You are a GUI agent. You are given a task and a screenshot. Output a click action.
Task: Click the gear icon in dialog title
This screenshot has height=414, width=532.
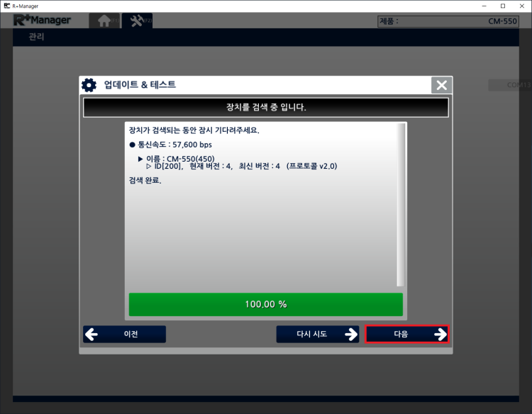point(89,85)
